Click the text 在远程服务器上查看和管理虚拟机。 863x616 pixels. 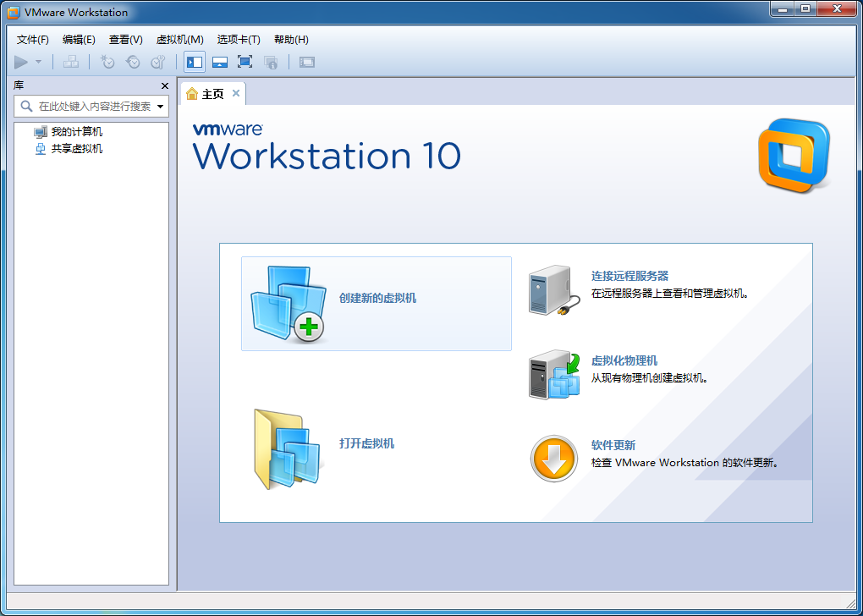pyautogui.click(x=670, y=294)
